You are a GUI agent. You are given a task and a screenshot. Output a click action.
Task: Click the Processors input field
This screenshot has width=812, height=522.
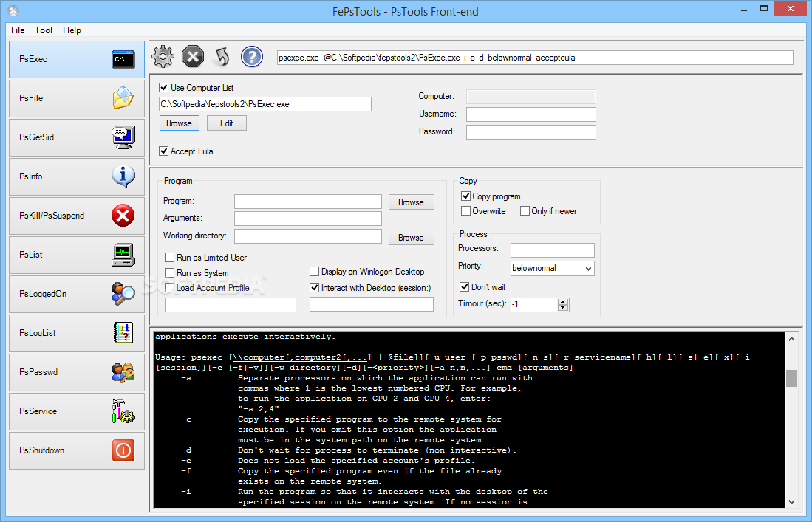[553, 250]
